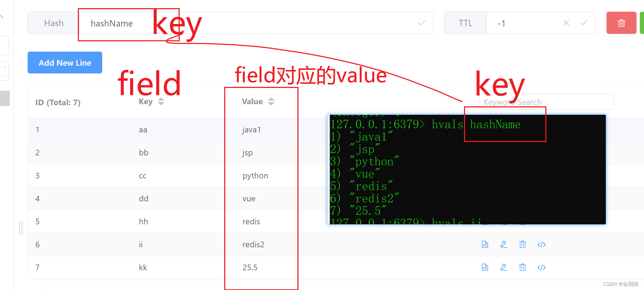Select key cell kk

143,267
